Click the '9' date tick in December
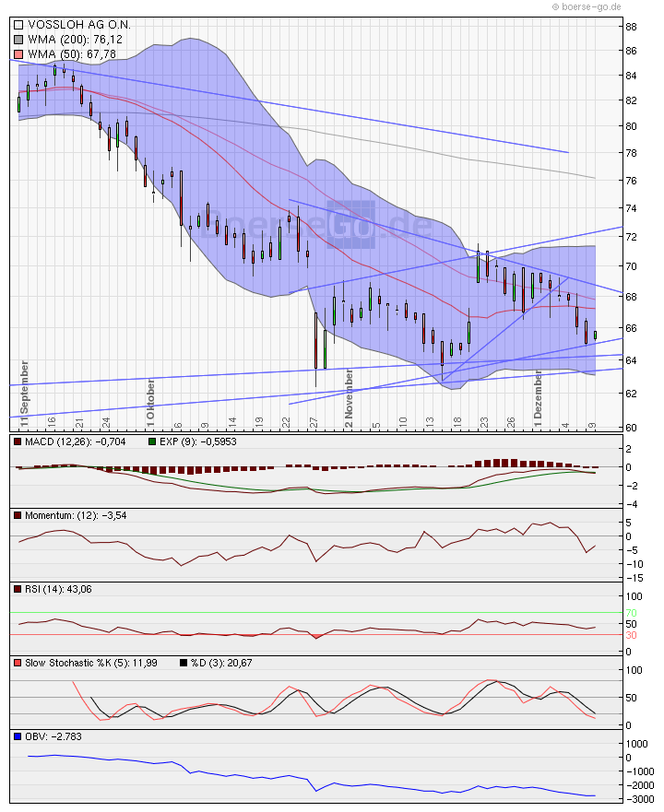The height and width of the screenshot is (812, 664). point(592,425)
